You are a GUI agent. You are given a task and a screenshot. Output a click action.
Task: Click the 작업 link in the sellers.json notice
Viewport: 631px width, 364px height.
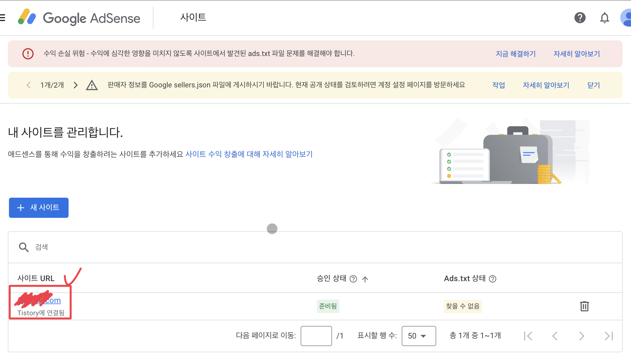499,85
